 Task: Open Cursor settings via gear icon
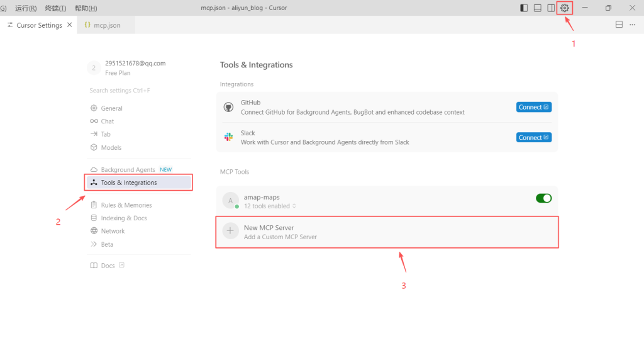pos(565,8)
